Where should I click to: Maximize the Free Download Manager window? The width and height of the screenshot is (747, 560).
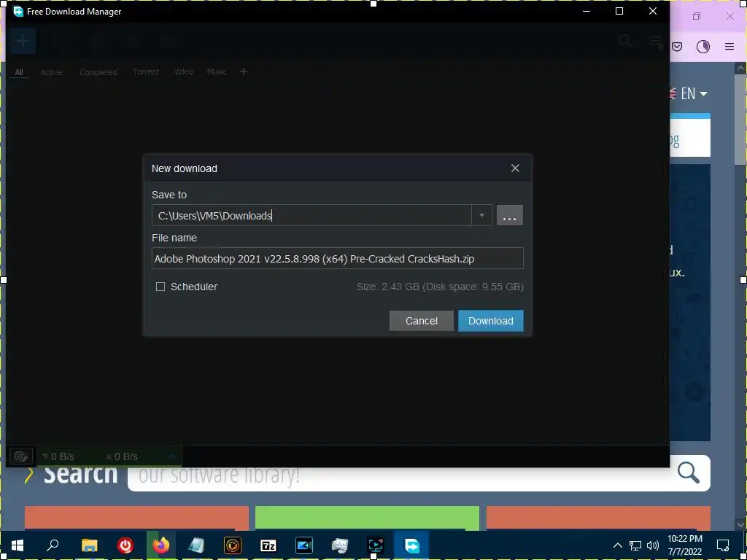pyautogui.click(x=619, y=11)
